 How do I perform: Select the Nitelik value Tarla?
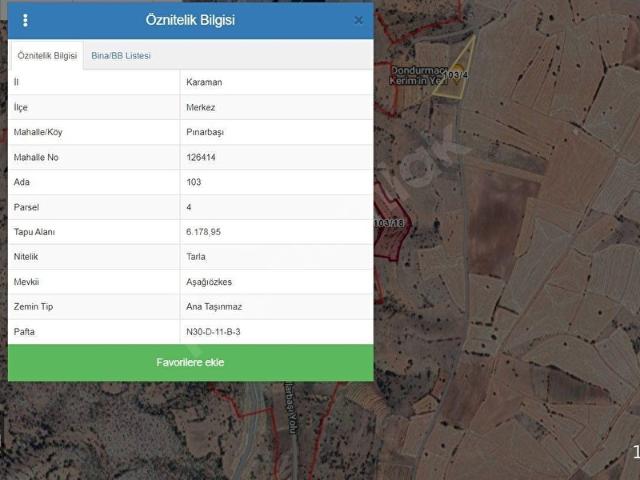click(196, 257)
